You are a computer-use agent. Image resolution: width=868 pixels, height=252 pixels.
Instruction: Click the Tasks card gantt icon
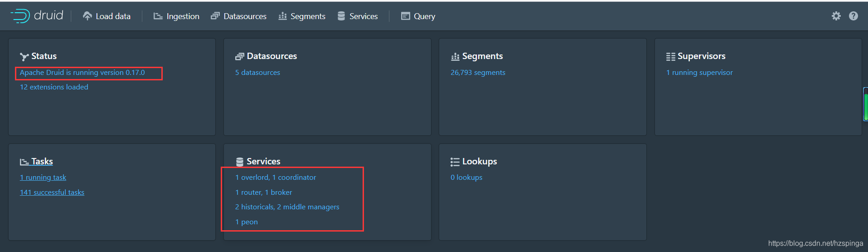pyautogui.click(x=24, y=162)
